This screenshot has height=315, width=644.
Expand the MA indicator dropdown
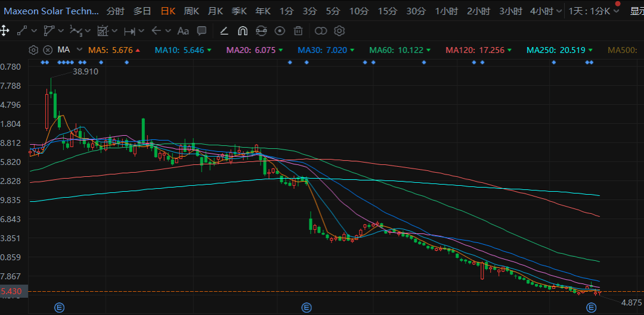tap(78, 50)
